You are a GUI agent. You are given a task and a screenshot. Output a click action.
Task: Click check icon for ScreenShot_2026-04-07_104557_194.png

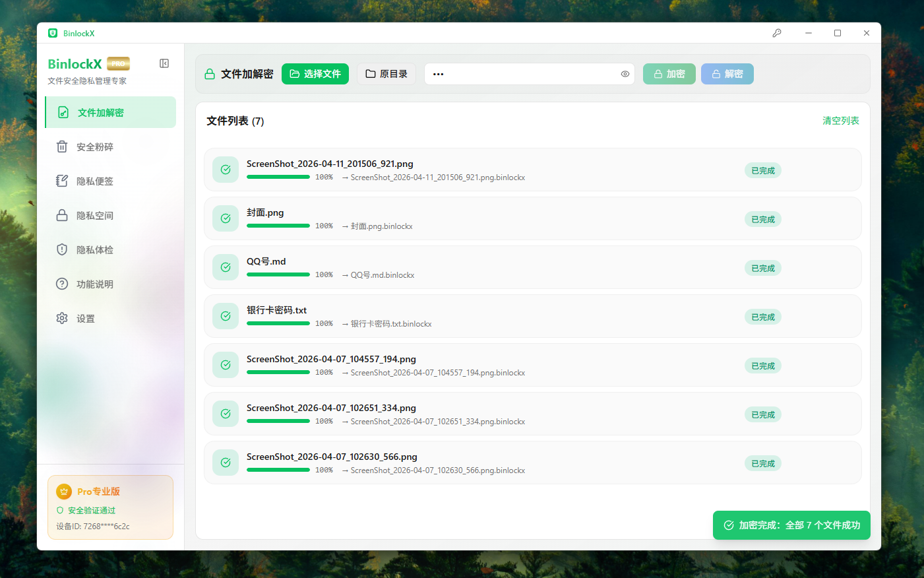pyautogui.click(x=226, y=365)
